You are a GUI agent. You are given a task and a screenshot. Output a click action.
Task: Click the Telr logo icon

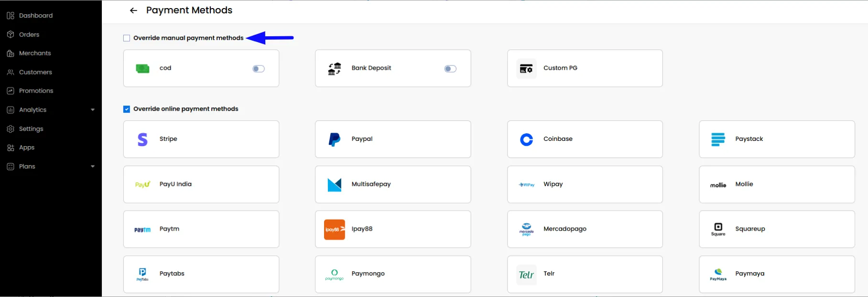(526, 275)
